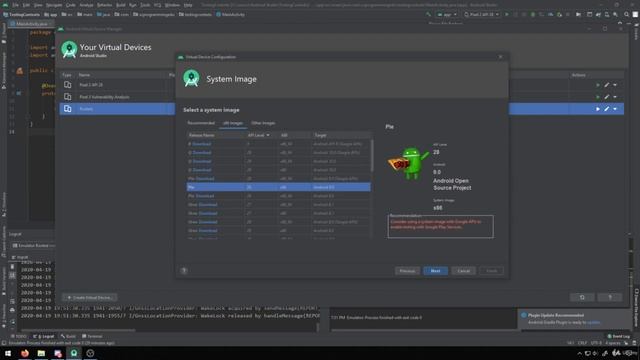Click the Android Pie mascot image
The width and height of the screenshot is (640, 360).
[409, 163]
